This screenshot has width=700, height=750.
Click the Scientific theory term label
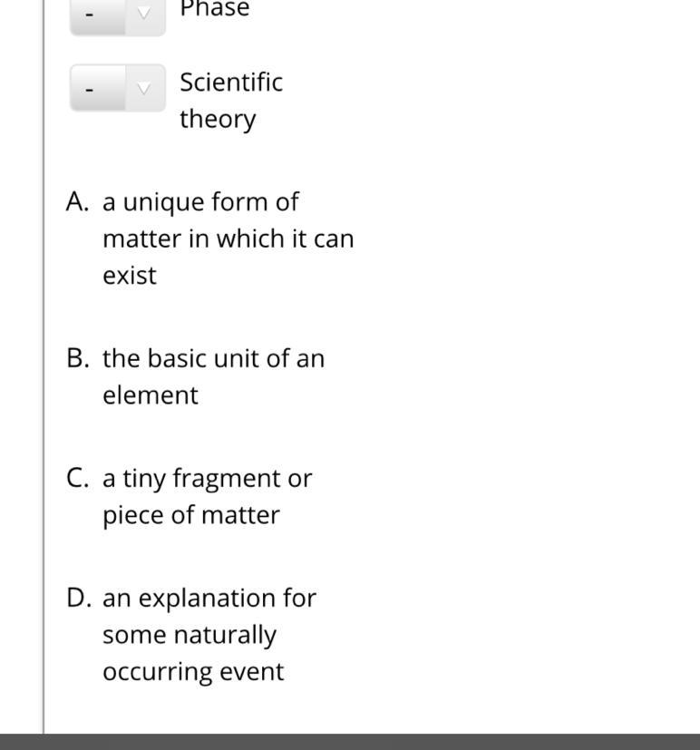[x=231, y=101]
